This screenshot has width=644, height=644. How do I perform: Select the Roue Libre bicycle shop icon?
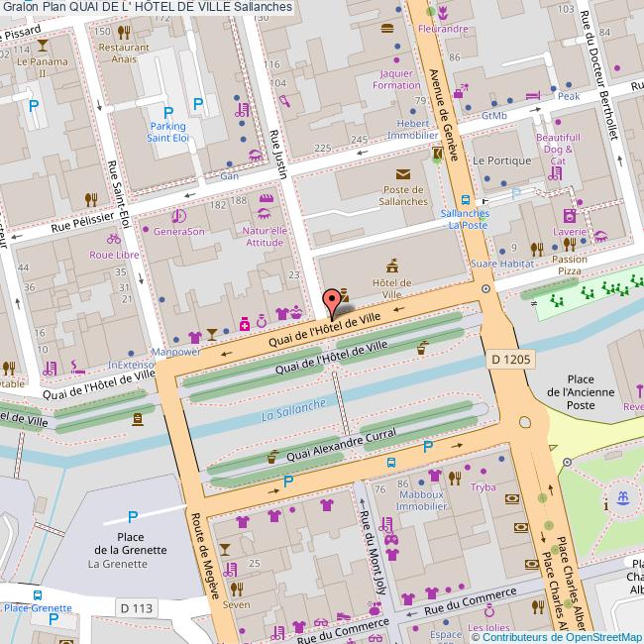tap(114, 239)
